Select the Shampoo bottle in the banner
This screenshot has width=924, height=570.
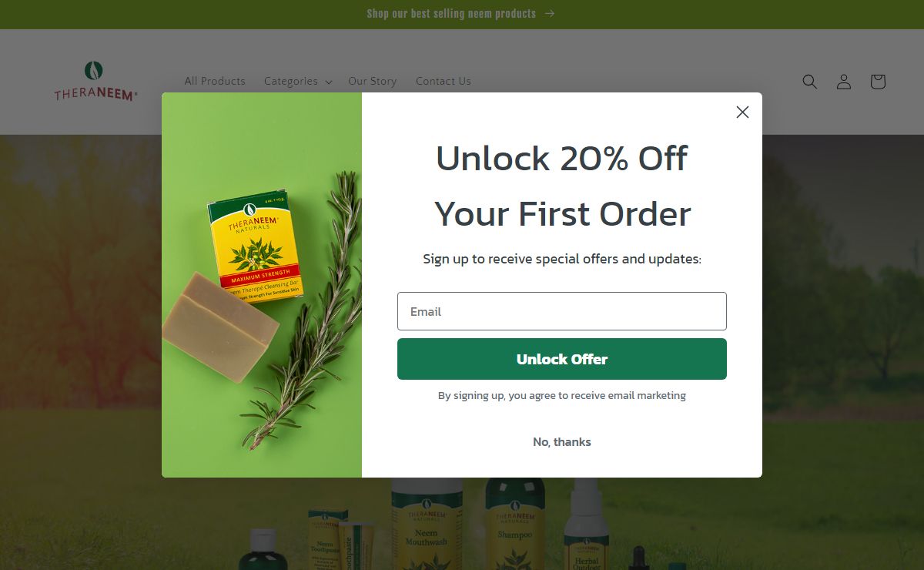(x=515, y=524)
